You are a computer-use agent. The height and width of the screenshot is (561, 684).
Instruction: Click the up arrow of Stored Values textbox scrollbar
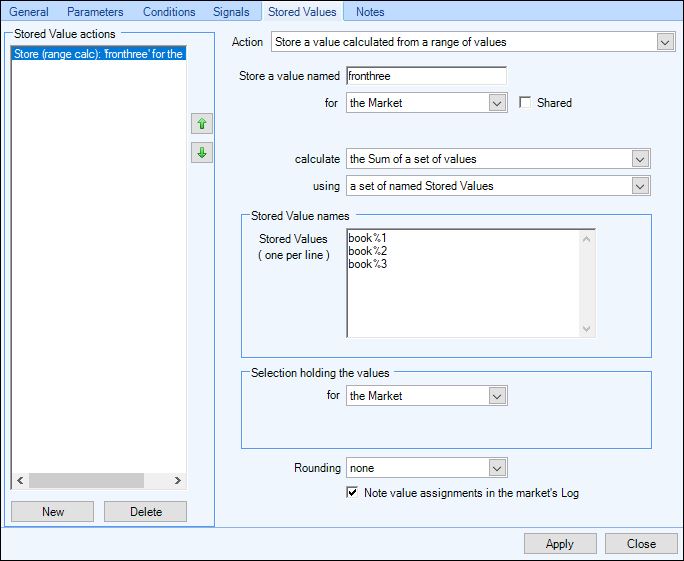(x=586, y=239)
